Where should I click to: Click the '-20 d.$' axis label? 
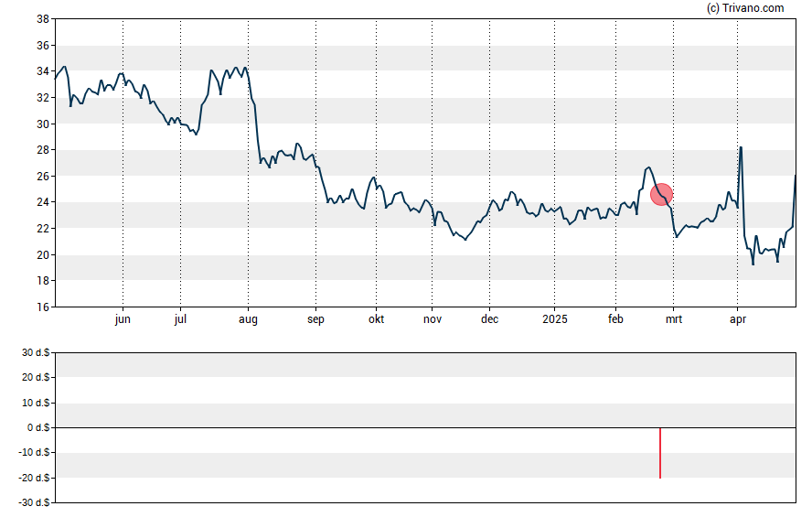(34, 478)
